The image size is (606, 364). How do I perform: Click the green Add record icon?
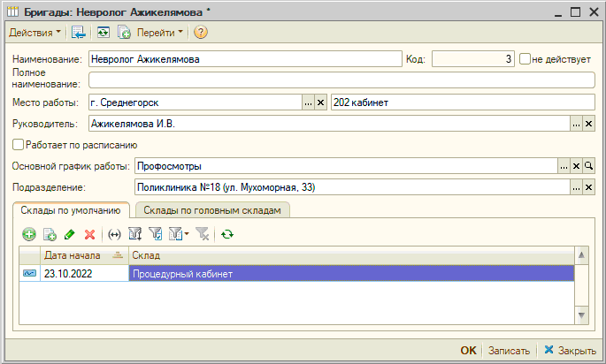(x=28, y=234)
